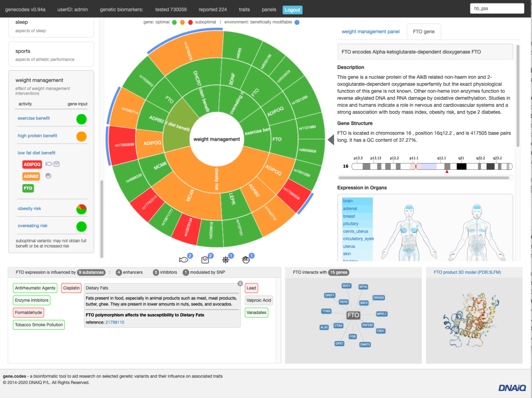Click the sun icon below the chart
Viewport: 532px width, 398px height.
coord(226,260)
